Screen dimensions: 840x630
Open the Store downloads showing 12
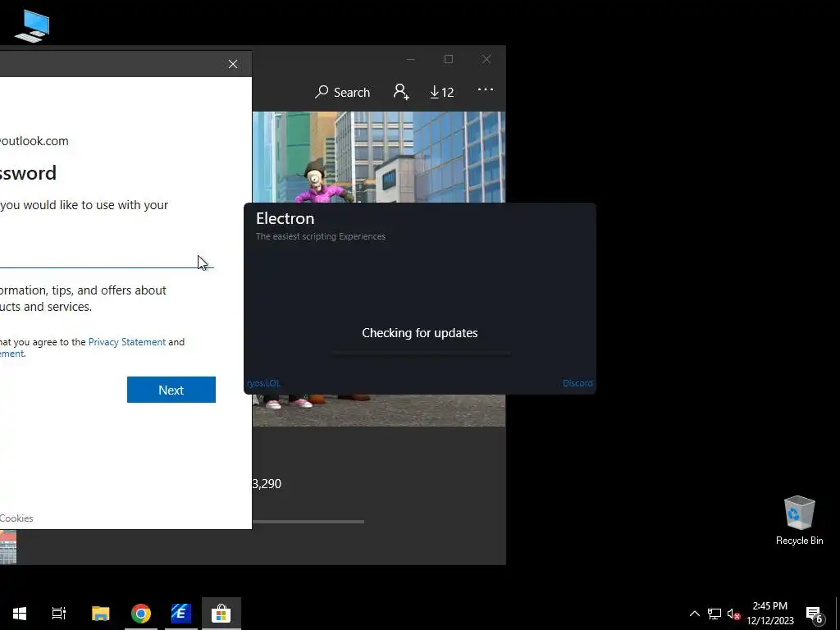pos(441,92)
